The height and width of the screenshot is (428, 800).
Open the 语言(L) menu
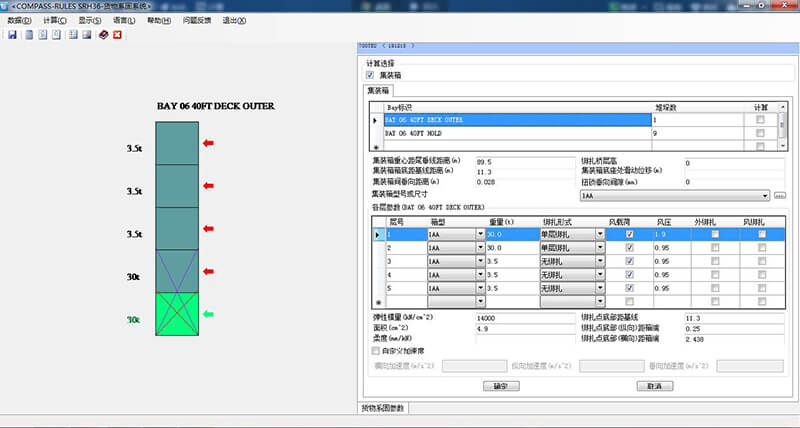(x=124, y=20)
